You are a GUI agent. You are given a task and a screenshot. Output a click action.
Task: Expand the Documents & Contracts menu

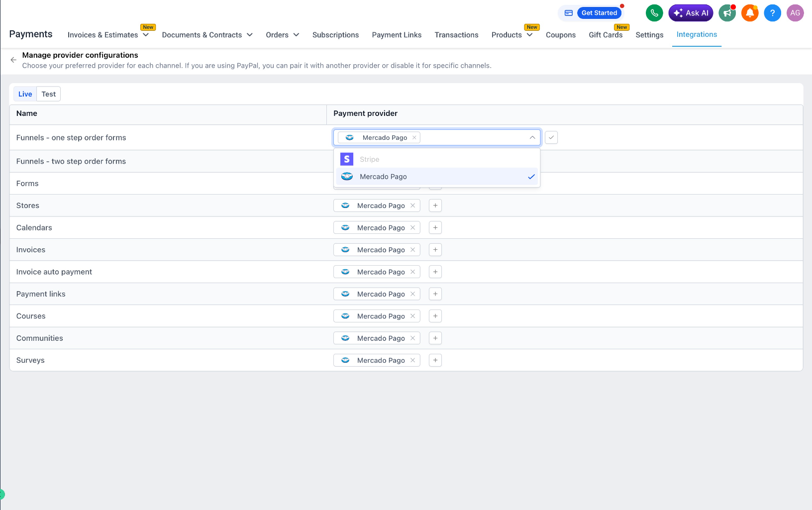click(207, 35)
